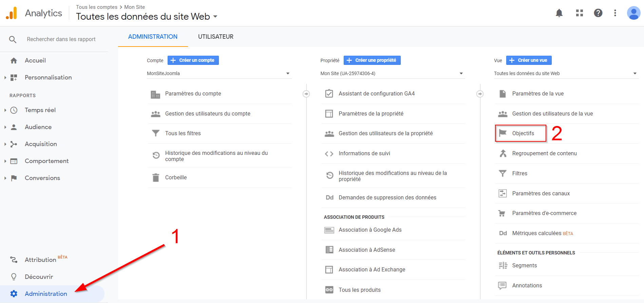This screenshot has width=644, height=303.
Task: Click the help question mark icon
Action: coord(598,13)
